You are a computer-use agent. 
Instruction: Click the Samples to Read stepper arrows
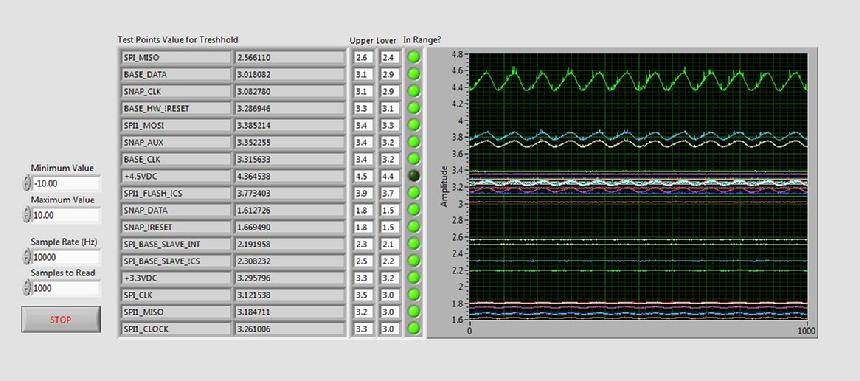(x=27, y=287)
